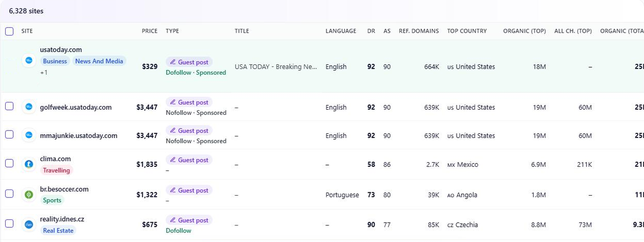
Task: Expand the +1 more categories for usatoday.com
Action: coord(44,72)
